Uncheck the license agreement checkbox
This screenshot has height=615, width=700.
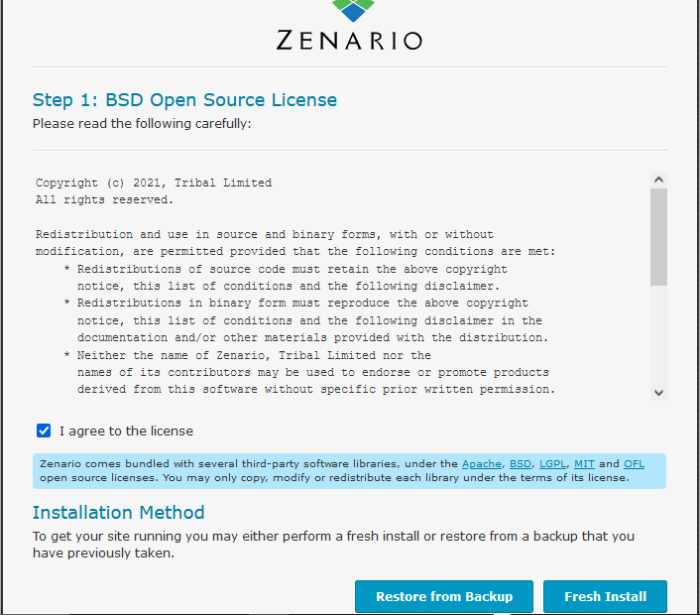(44, 430)
